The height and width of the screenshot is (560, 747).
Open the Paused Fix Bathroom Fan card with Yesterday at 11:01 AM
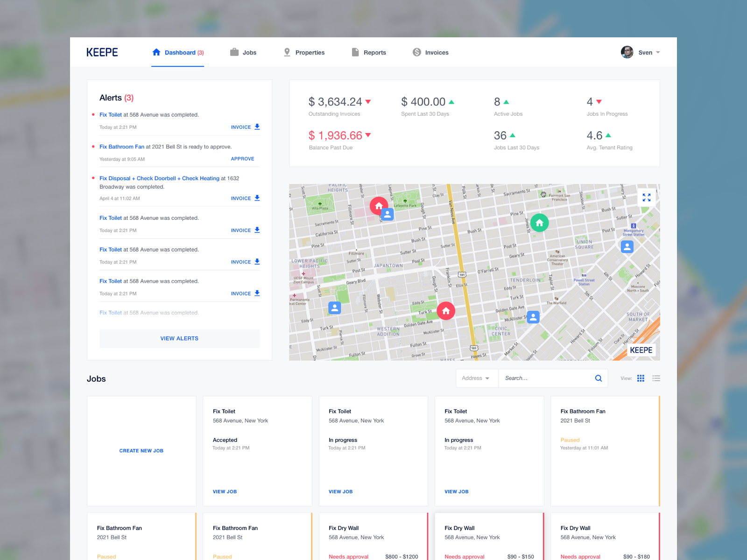click(x=605, y=451)
